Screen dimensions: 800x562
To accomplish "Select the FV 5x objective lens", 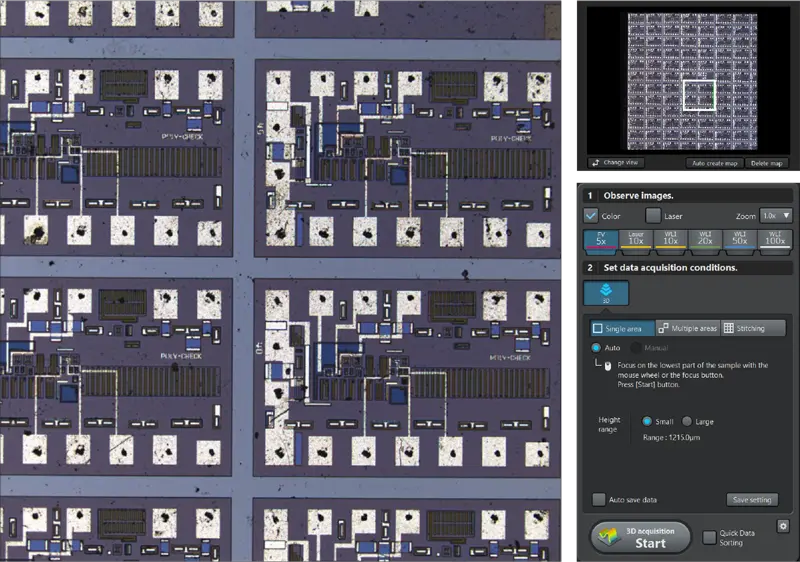I will [600, 240].
